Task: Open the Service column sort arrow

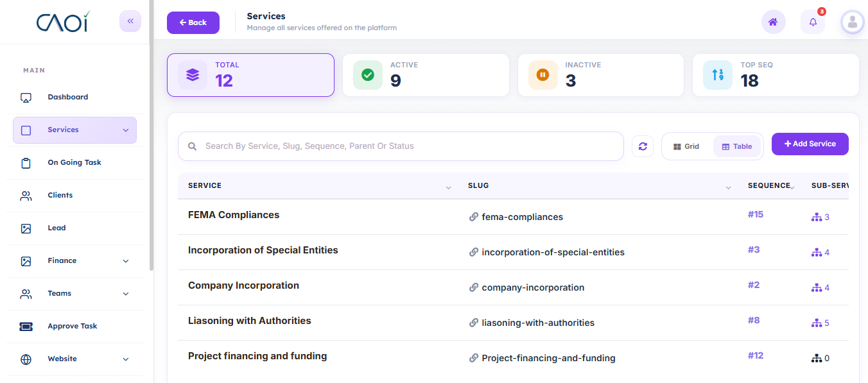Action: click(448, 187)
